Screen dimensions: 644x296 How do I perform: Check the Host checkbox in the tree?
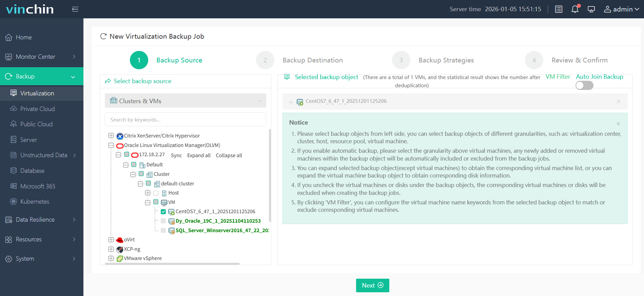[156, 193]
